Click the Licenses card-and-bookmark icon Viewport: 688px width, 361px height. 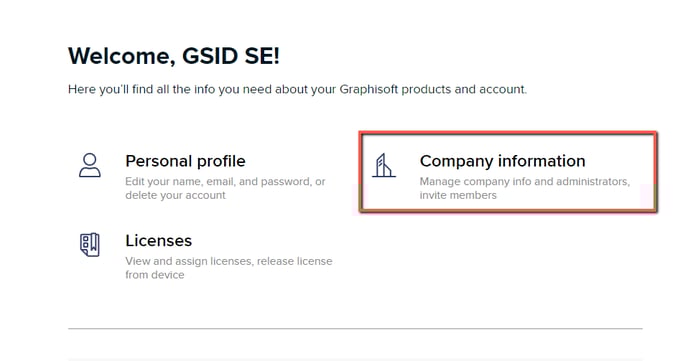pyautogui.click(x=90, y=244)
